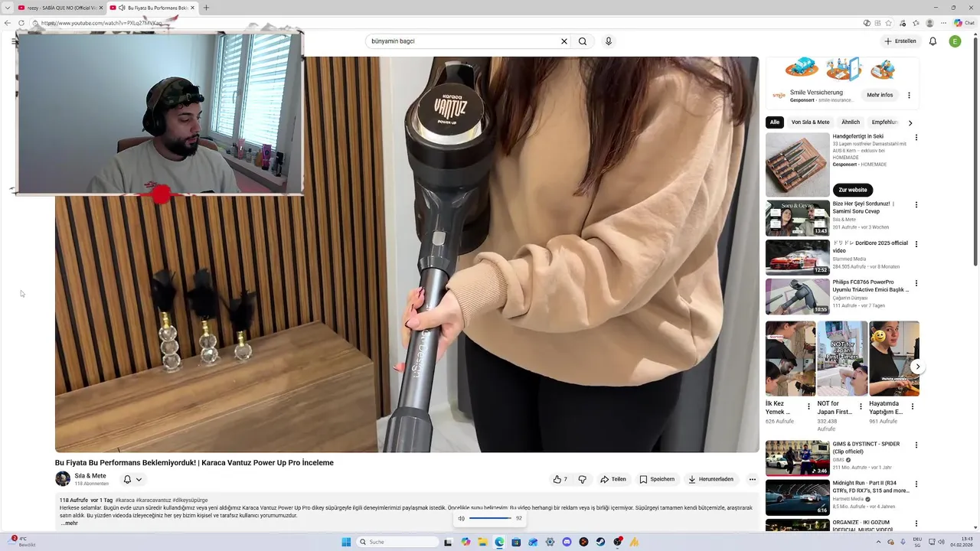The height and width of the screenshot is (551, 980).
Task: Select the Von Sıla & Mete chip
Action: click(x=810, y=122)
